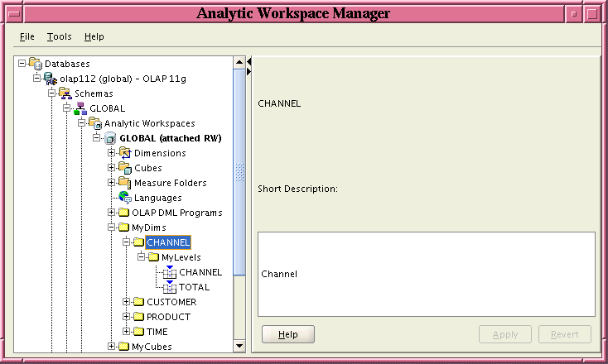Click the Schemas folder icon
The height and width of the screenshot is (364, 608).
pos(65,93)
